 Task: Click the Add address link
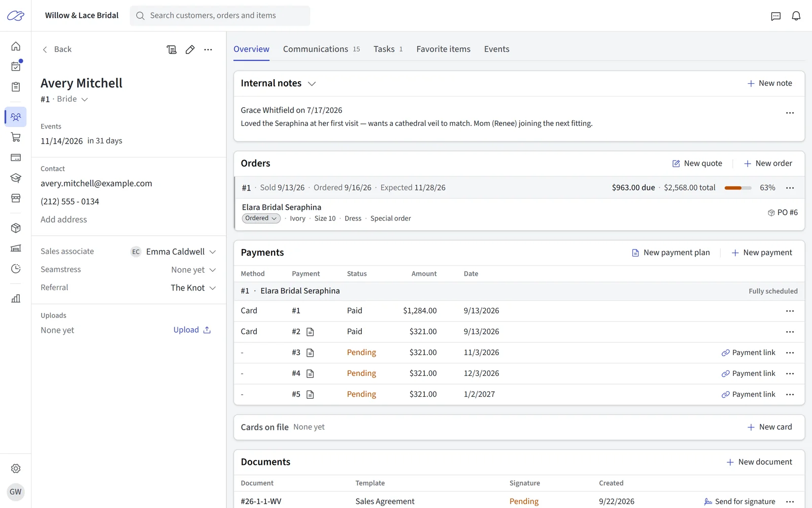(63, 219)
